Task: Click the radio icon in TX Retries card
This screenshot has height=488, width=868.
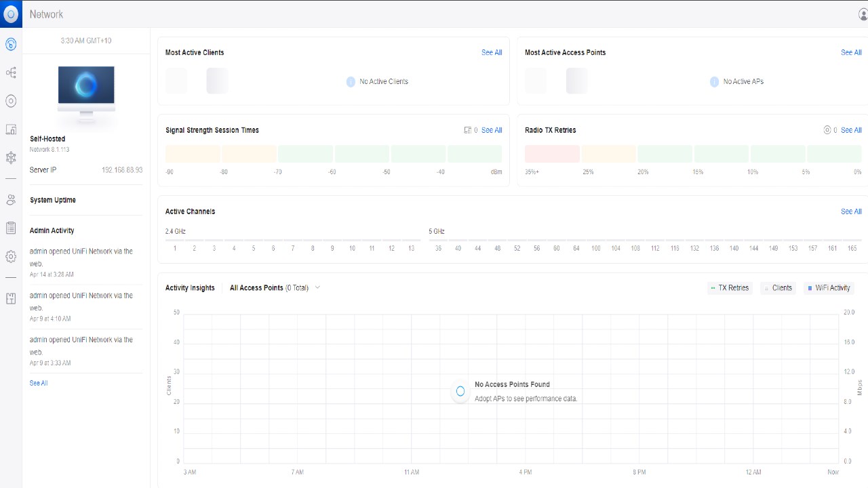Action: tap(827, 130)
